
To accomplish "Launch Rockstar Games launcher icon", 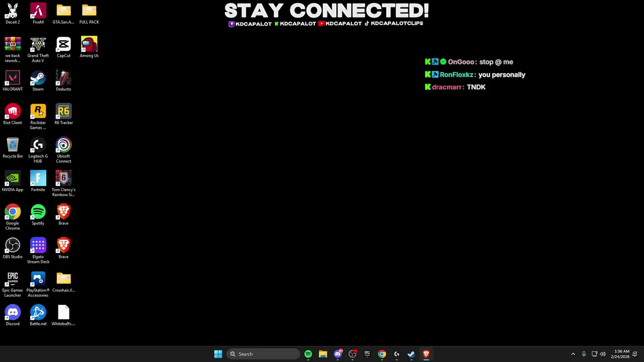I will pyautogui.click(x=38, y=117).
